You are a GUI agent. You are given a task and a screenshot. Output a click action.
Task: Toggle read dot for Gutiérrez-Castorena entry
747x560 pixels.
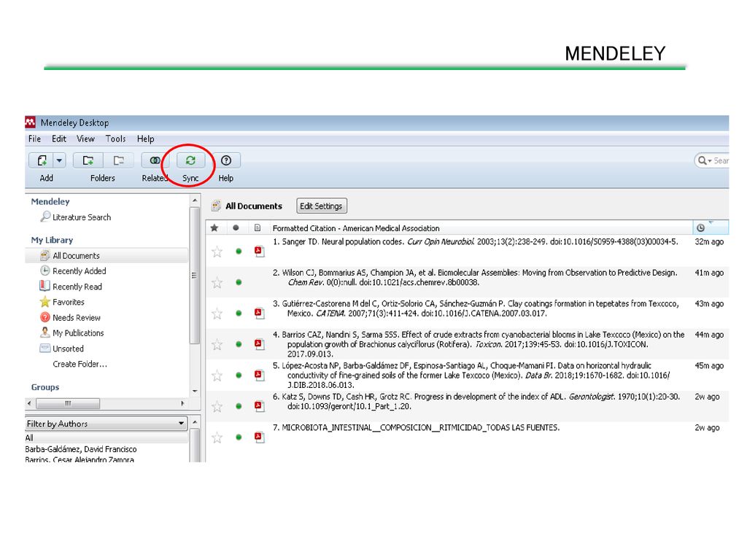pos(239,314)
